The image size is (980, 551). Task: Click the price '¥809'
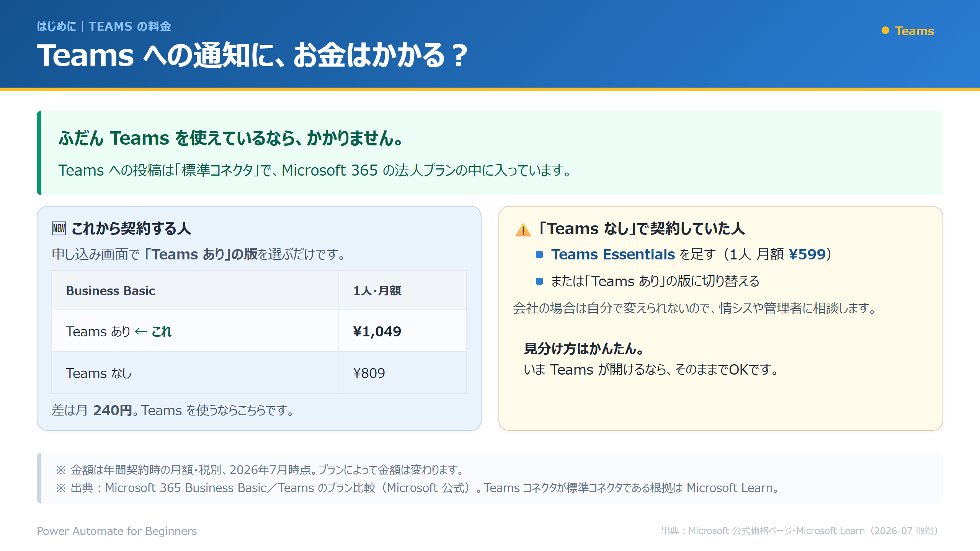[369, 373]
